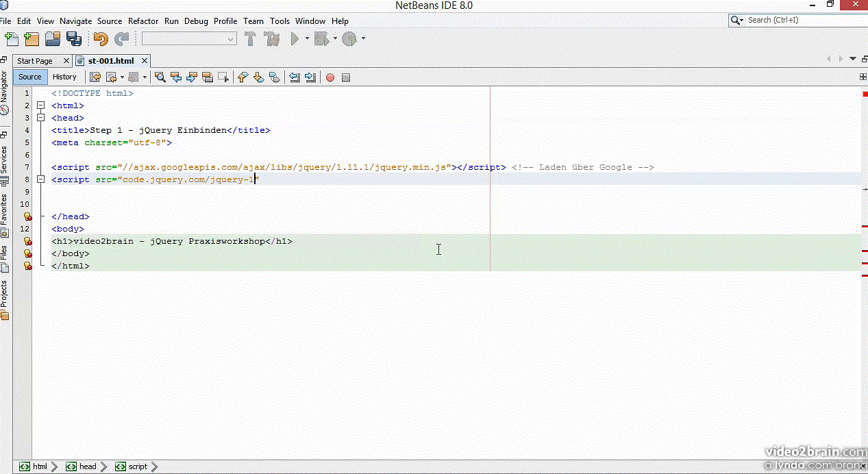The height and width of the screenshot is (474, 868).
Task: Open the Tools menu
Action: coord(280,21)
